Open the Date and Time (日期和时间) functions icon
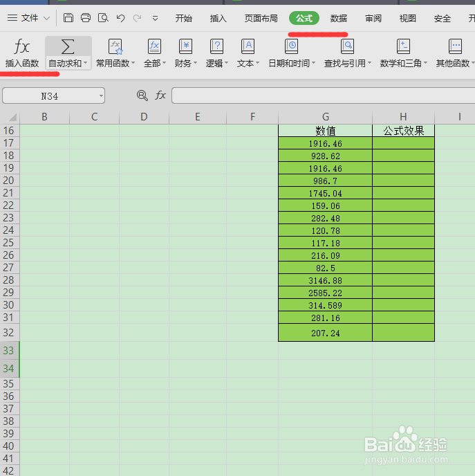The height and width of the screenshot is (476, 475). coord(292,47)
